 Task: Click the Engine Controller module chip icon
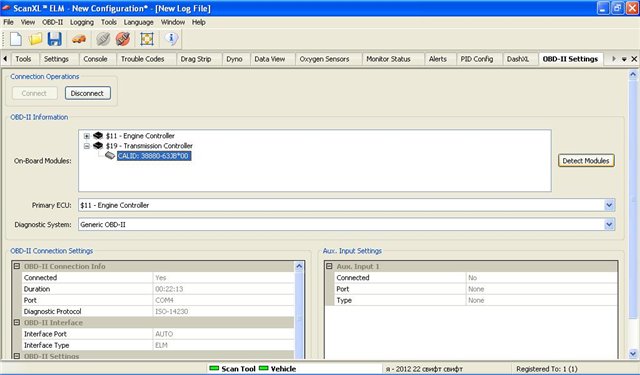point(98,135)
